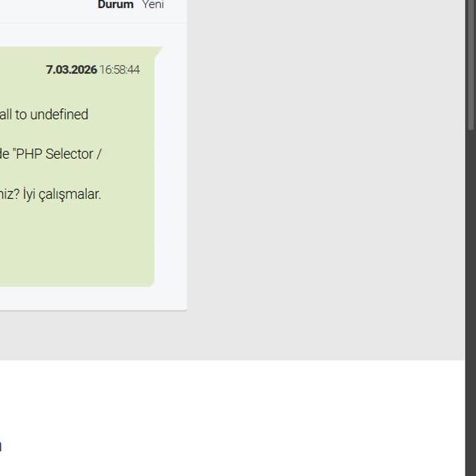Click the word "Selector" in the message
This screenshot has height=476, width=476.
[69, 154]
